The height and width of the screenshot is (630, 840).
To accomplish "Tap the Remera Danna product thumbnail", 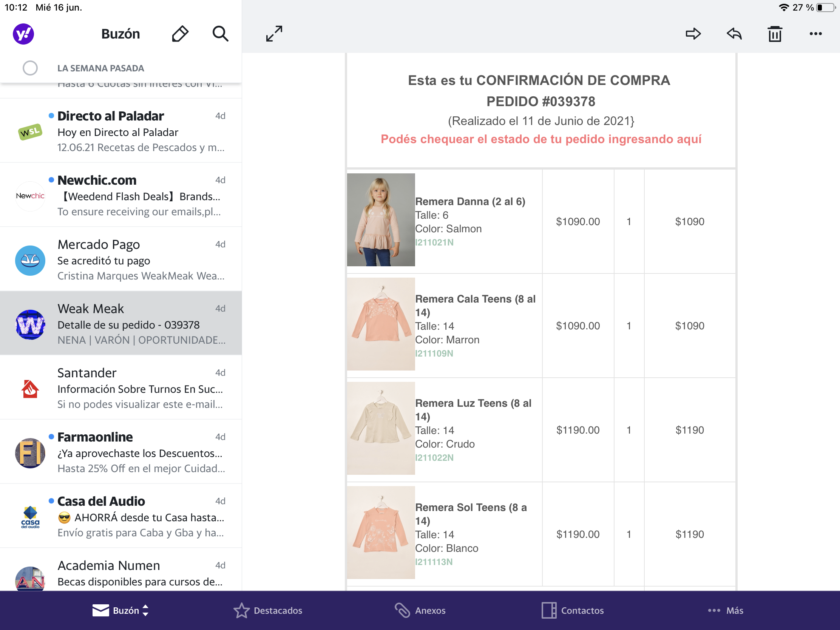I will [380, 220].
